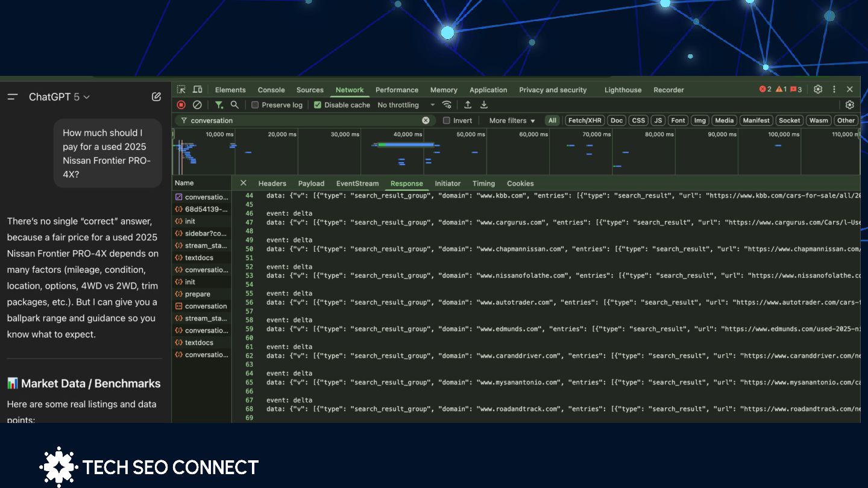Open the Lighthouse panel tab
Screen dimensions: 868x488
coord(623,90)
